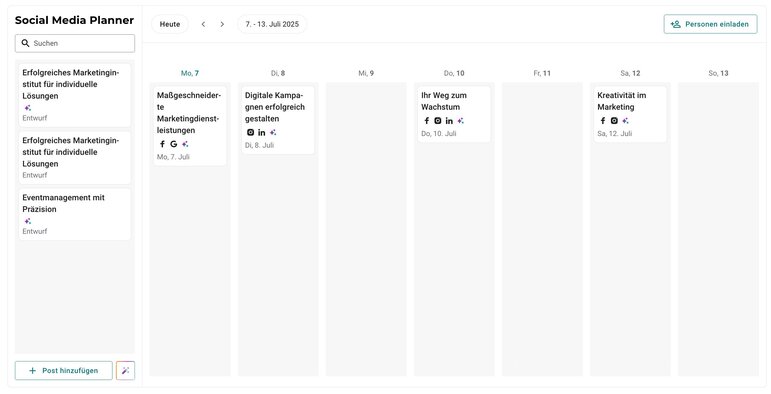
Task: Click Post hinzufügen button
Action: point(64,370)
